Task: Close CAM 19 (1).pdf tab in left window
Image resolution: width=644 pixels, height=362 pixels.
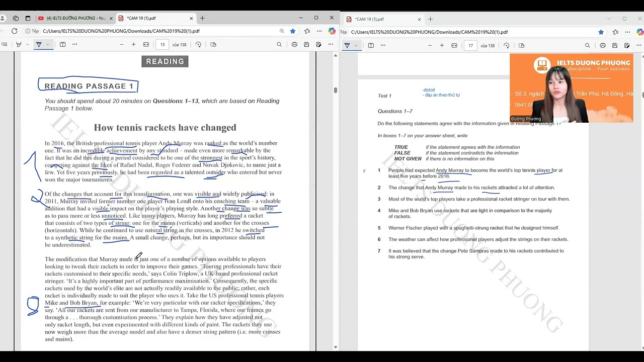Action: (x=191, y=18)
